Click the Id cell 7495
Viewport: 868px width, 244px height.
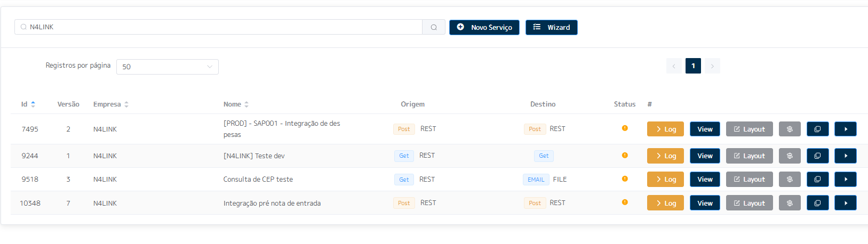(30, 129)
